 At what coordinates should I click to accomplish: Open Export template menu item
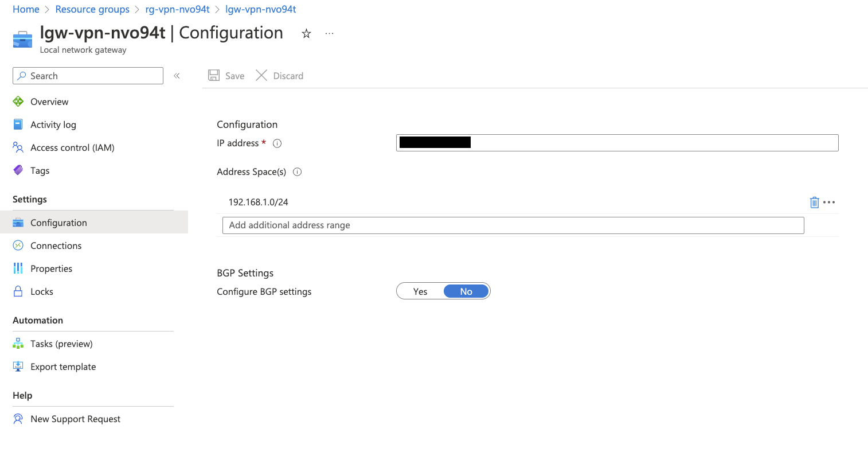(x=63, y=367)
